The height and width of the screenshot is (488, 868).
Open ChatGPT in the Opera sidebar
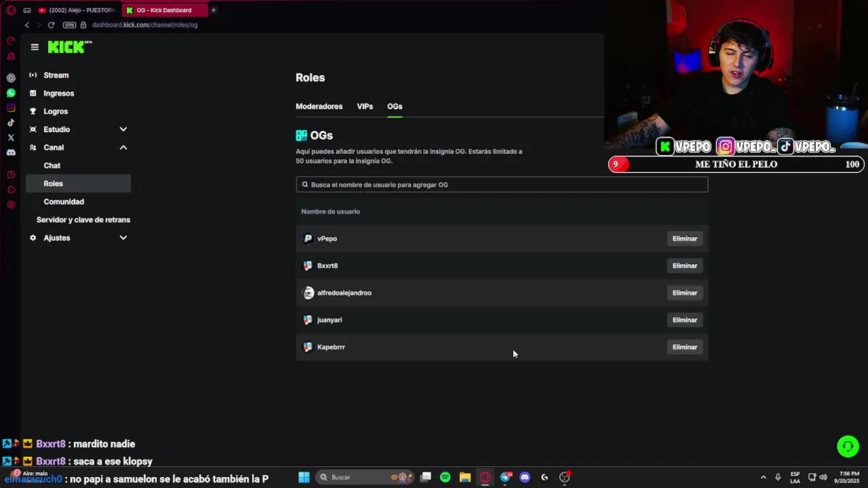click(11, 78)
